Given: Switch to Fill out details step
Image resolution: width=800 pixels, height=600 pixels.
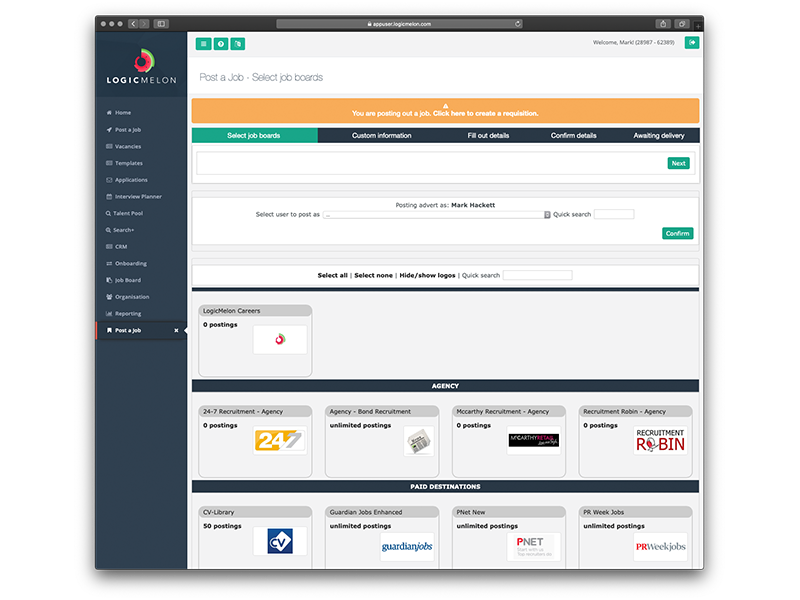Looking at the screenshot, I should tap(488, 136).
